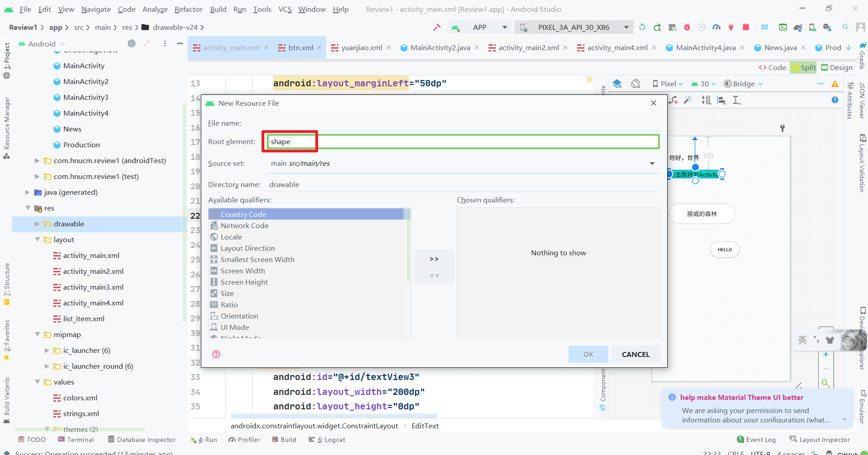
Task: Click the File name input field
Action: coord(461,123)
